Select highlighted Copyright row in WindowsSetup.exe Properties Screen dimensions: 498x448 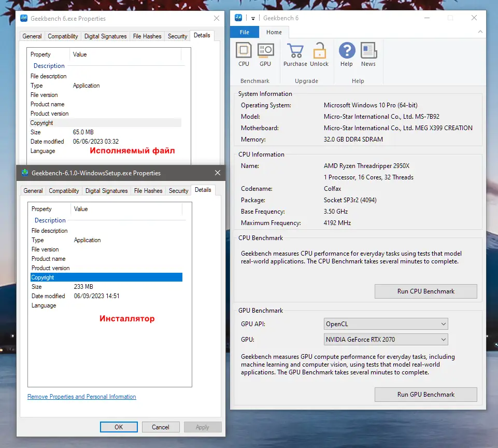(106, 277)
